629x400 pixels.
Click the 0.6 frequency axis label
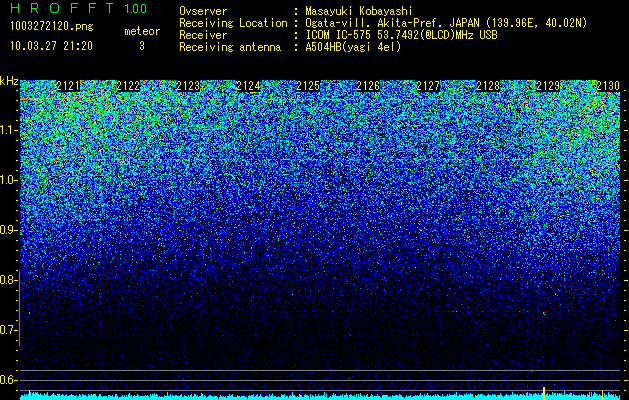point(8,380)
